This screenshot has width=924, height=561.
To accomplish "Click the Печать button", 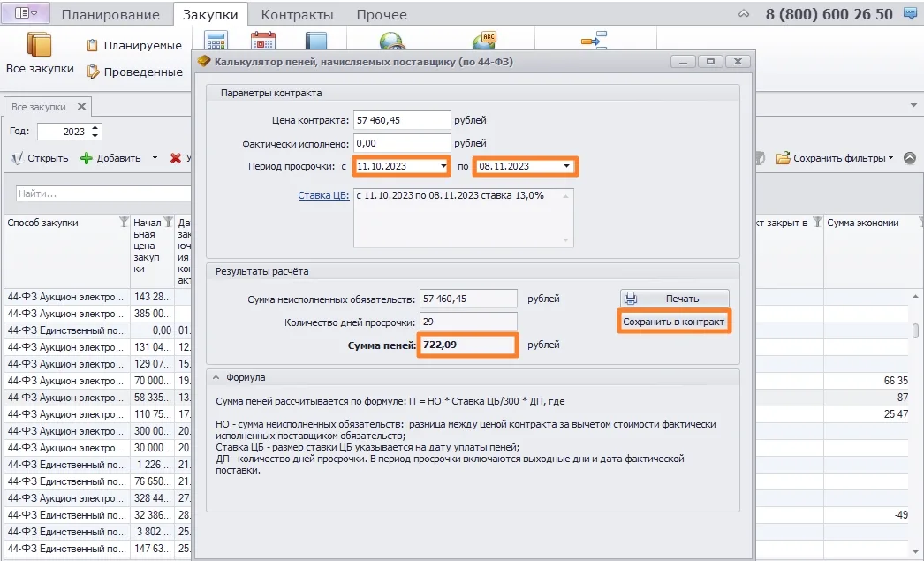I will coord(674,299).
